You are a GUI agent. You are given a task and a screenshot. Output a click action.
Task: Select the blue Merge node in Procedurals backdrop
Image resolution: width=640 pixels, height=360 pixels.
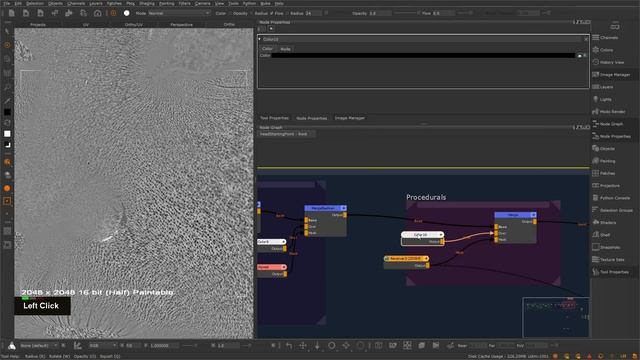(515, 228)
